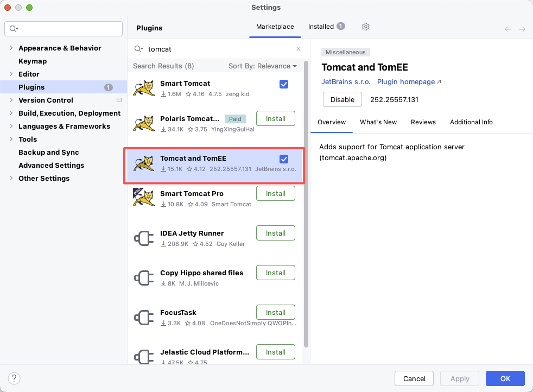Viewport: 533px width, 392px height.
Task: Uncheck the Smart Tomcat plugin checkbox
Action: 284,84
